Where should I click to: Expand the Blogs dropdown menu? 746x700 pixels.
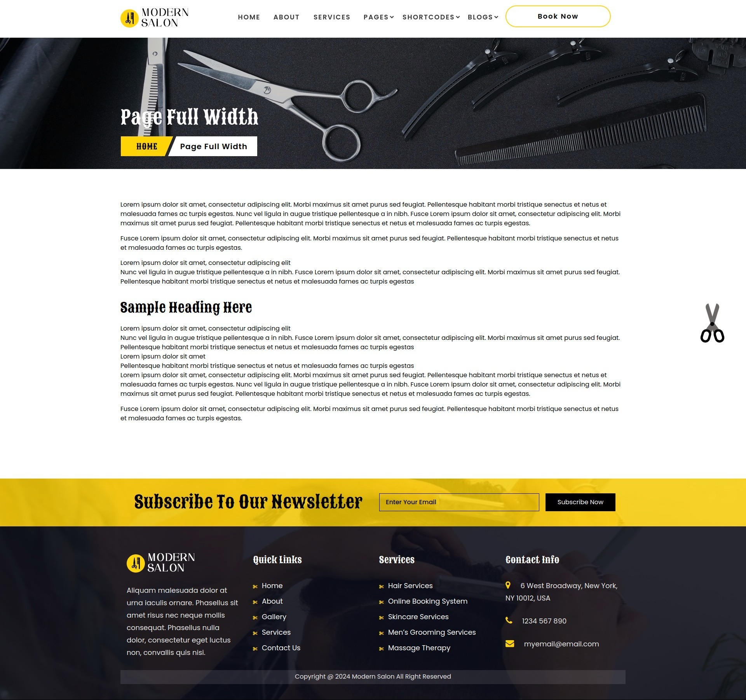point(480,17)
